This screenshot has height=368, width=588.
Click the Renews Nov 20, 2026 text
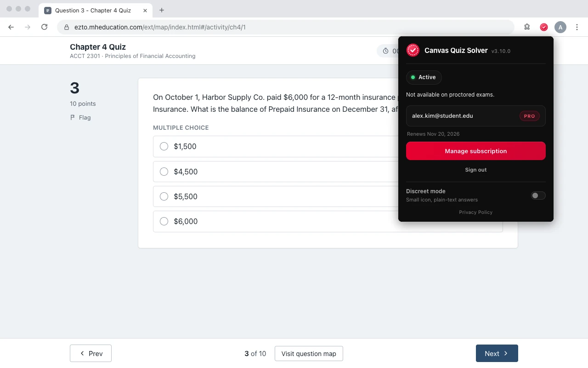click(433, 134)
